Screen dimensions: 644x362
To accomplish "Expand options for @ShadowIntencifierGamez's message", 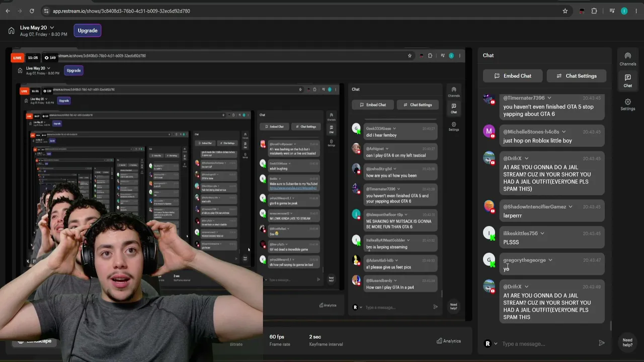I will coord(571,207).
